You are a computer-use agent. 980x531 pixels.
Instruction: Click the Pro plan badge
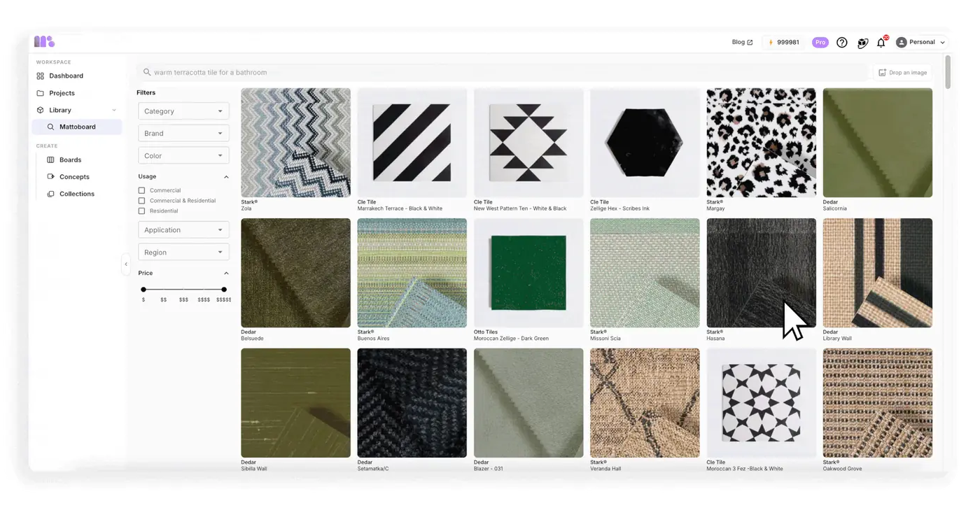tap(820, 43)
